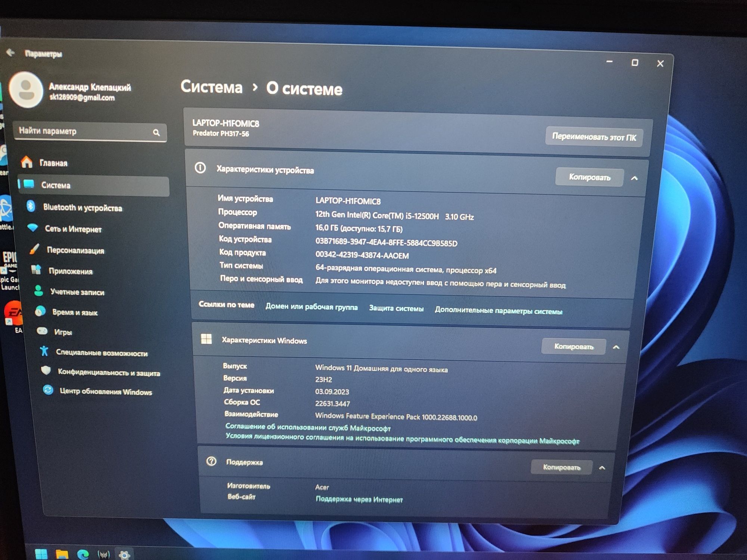Collapse the Поддержка section chevron
747x560 pixels.
tap(602, 468)
